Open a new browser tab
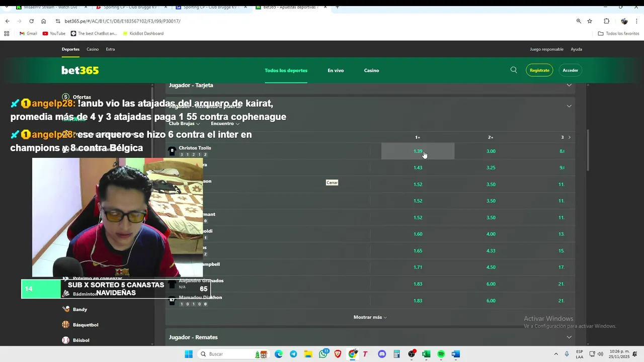644x362 pixels. coord(337,7)
